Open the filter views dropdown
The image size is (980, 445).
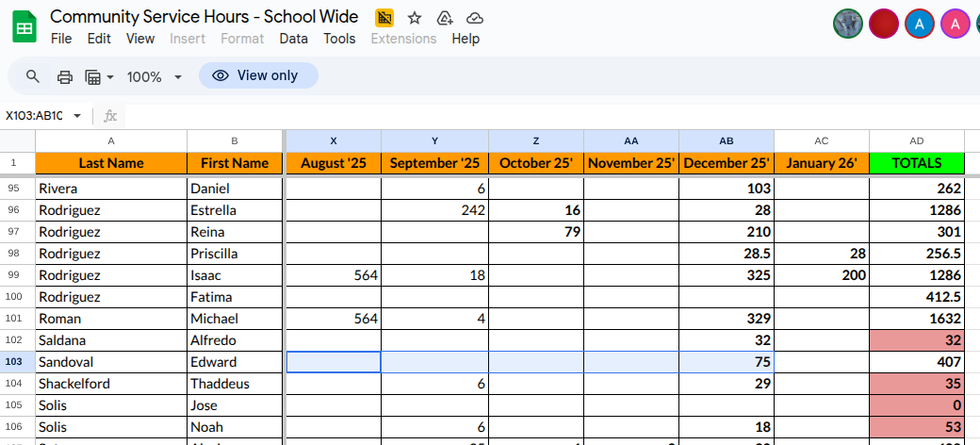pos(99,76)
